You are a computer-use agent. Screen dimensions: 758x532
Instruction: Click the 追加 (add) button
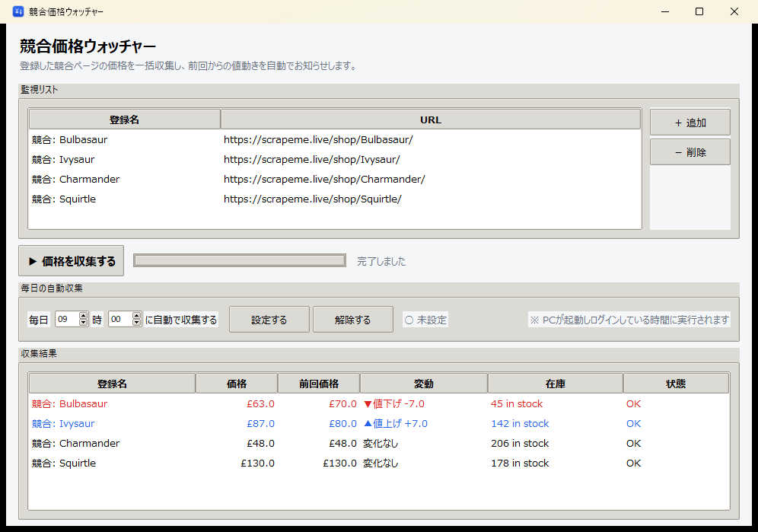click(690, 123)
